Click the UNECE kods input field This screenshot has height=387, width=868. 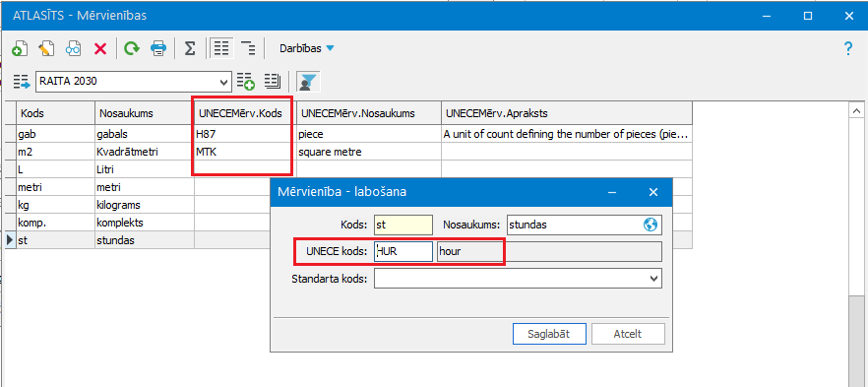[x=403, y=251]
